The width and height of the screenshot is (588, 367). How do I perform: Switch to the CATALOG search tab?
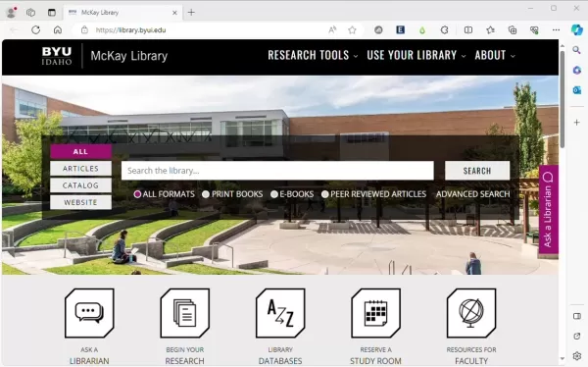coord(80,185)
